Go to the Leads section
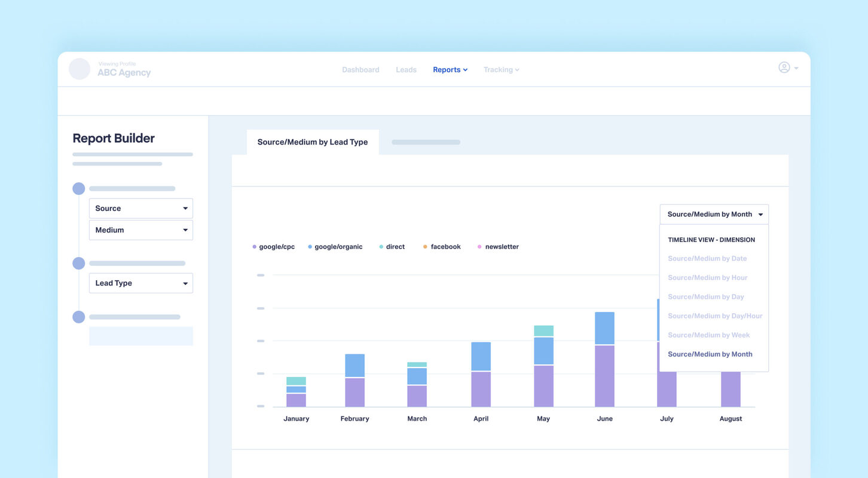The image size is (868, 478). [406, 69]
